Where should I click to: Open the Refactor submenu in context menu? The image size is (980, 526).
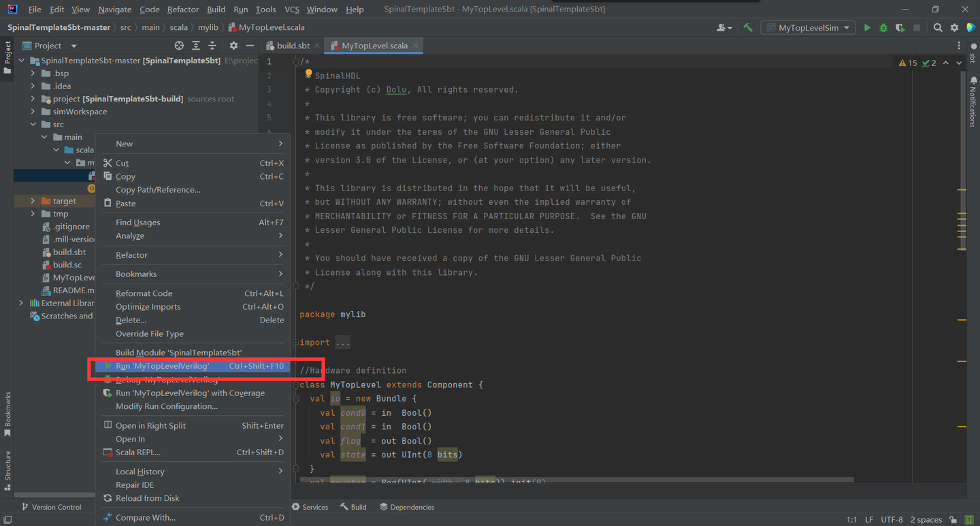[193, 255]
